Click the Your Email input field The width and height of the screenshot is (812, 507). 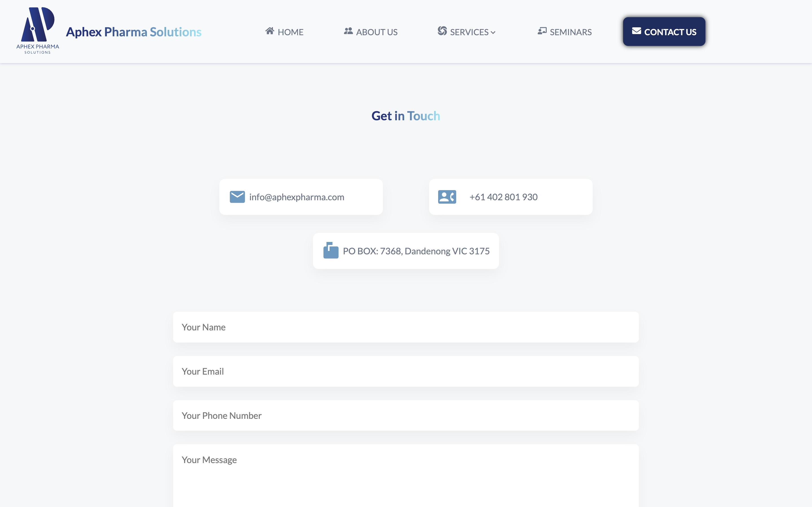point(406,371)
